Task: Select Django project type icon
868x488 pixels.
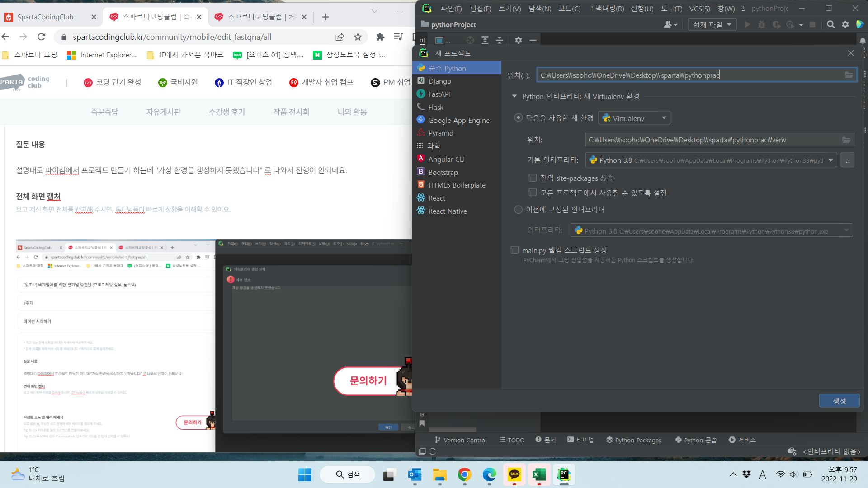Action: click(421, 81)
